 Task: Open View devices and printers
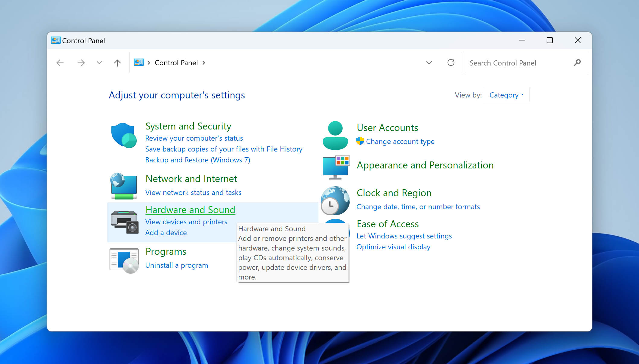(x=186, y=222)
